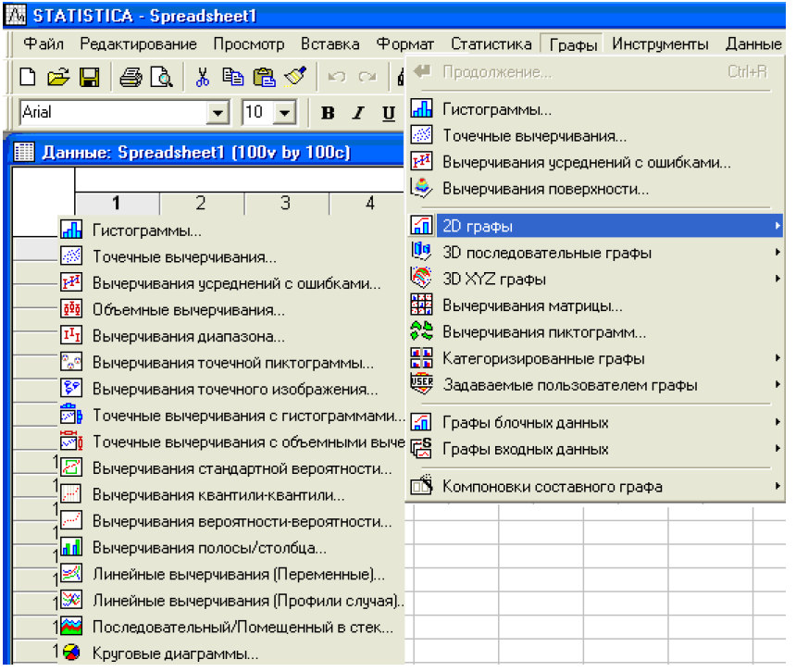Image resolution: width=796 pixels, height=672 pixels.
Task: Click the New document icon
Action: [28, 78]
